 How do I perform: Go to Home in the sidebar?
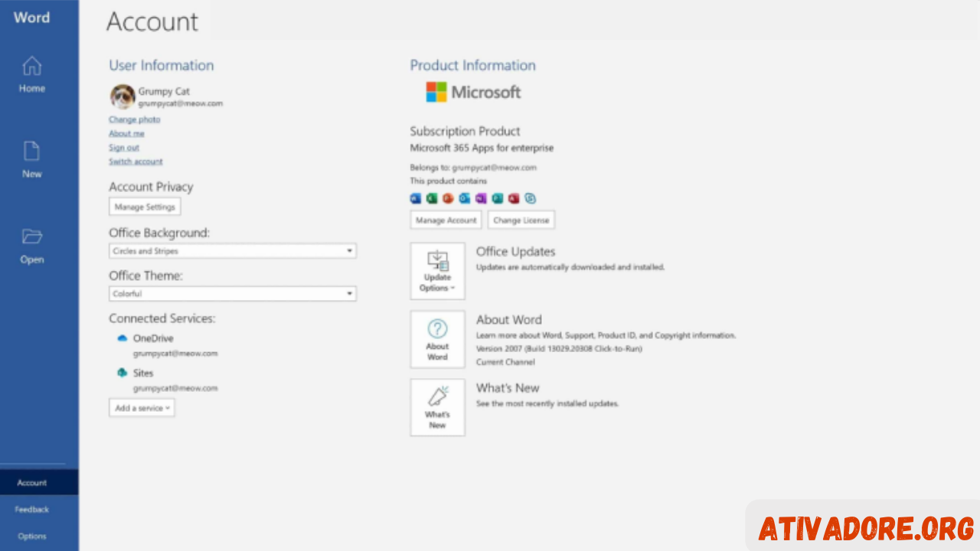point(31,75)
